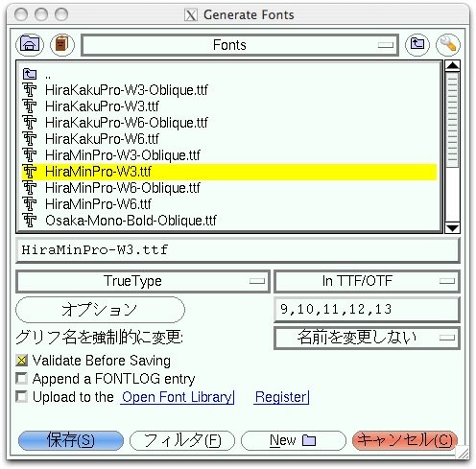Open file chooser settings wrench icon
Viewport: 476px width, 469px height.
pos(448,44)
